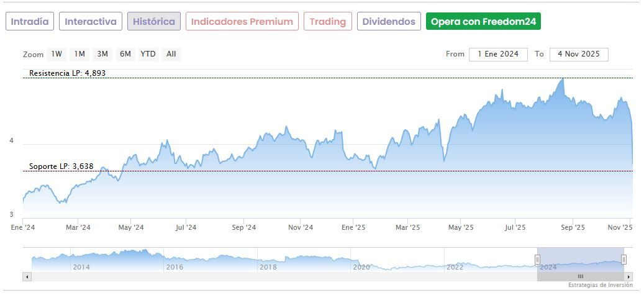Viewport: 644px width, 295px height.
Task: Click the horizontal scrollbar thumb grip
Action: pyautogui.click(x=581, y=276)
